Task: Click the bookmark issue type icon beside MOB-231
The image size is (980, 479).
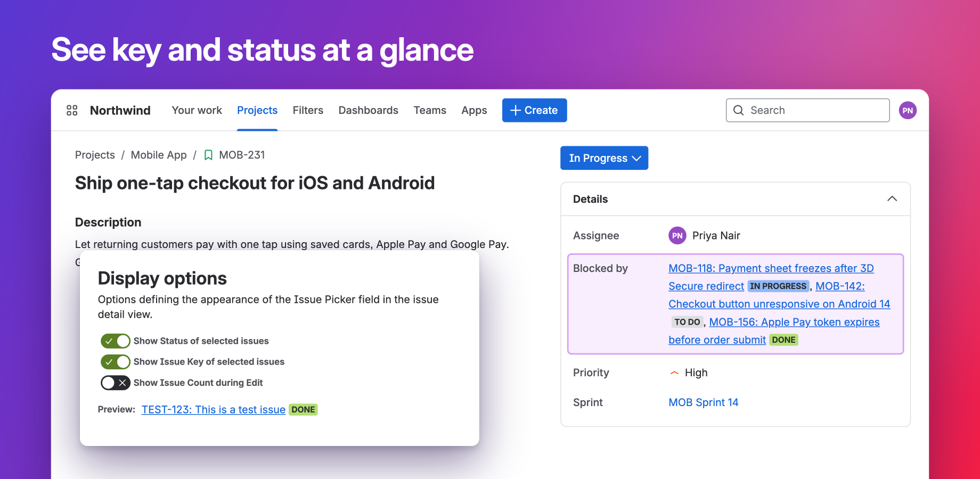Action: tap(208, 155)
